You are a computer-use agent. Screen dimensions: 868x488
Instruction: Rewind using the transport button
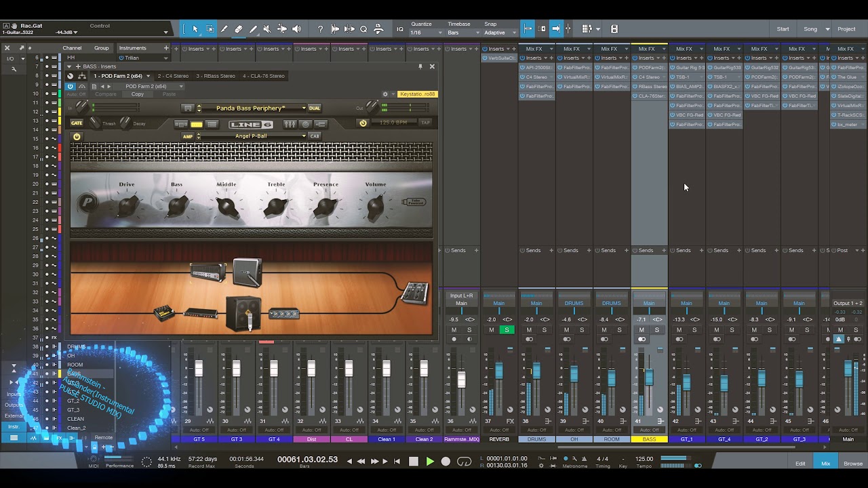[361, 462]
